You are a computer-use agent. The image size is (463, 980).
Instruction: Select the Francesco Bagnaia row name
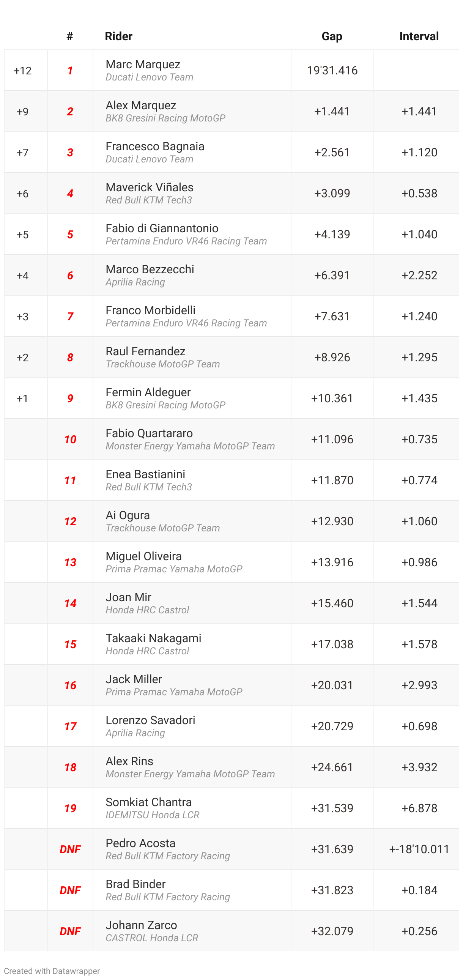[155, 146]
